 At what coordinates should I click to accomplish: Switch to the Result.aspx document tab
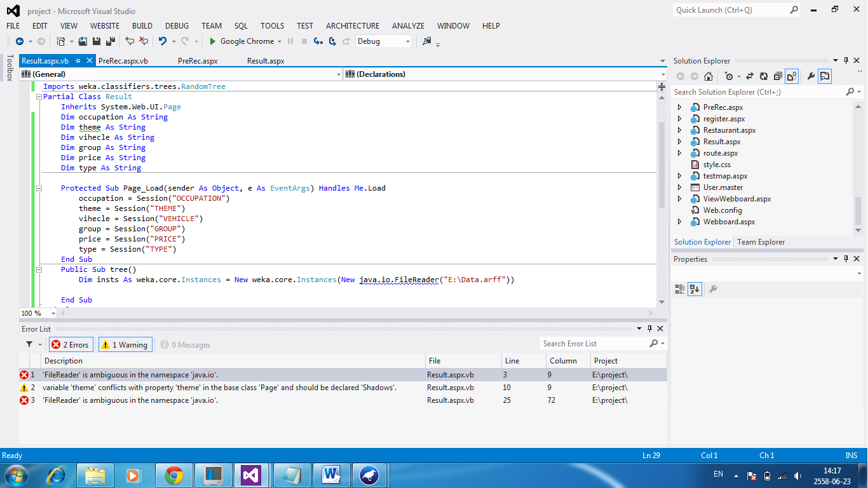266,61
